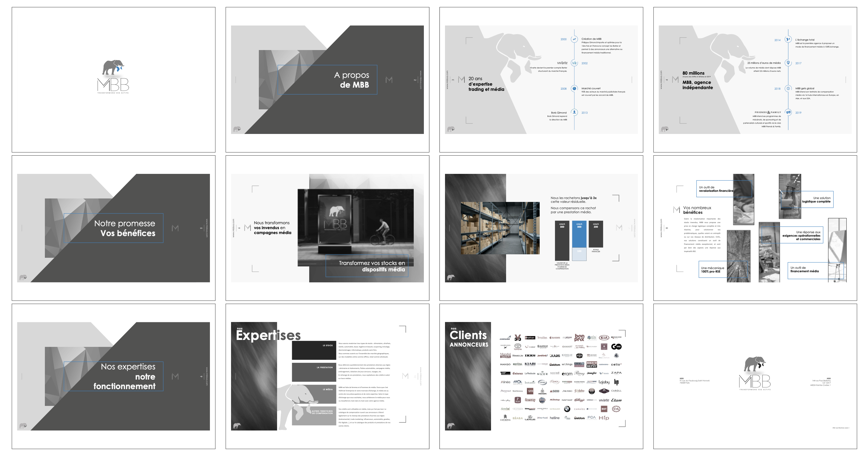Select the 'A propos de MBB' slide thumbnail
This screenshot has height=460, width=868.
pos(327,80)
